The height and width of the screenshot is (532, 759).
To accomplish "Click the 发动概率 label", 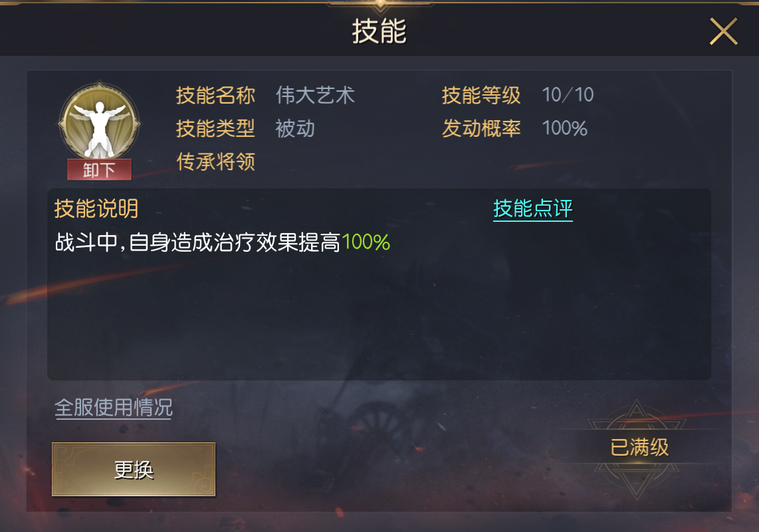I will tap(481, 129).
